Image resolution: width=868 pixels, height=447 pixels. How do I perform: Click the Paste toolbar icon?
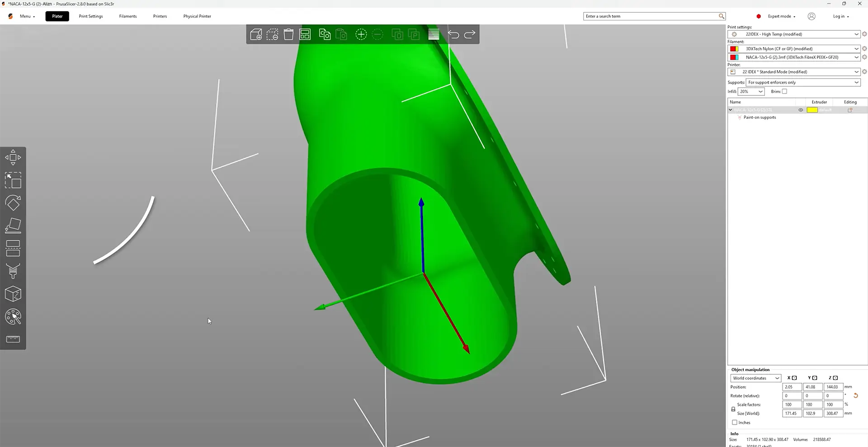tap(341, 34)
